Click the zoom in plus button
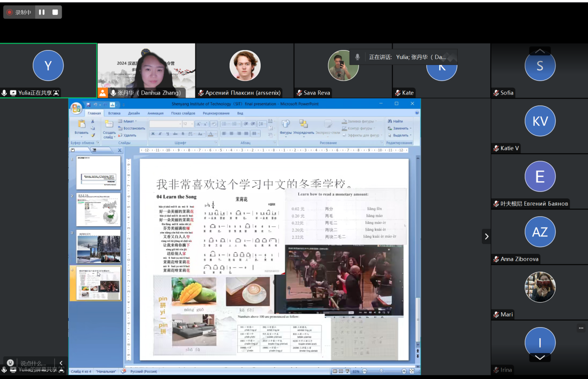The height and width of the screenshot is (379, 588). (x=404, y=371)
